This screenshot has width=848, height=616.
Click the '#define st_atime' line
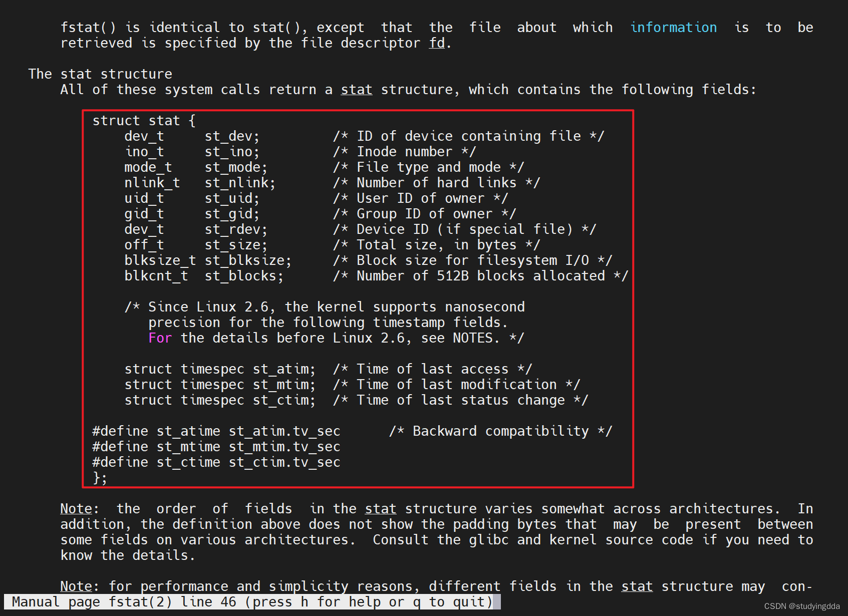216,431
